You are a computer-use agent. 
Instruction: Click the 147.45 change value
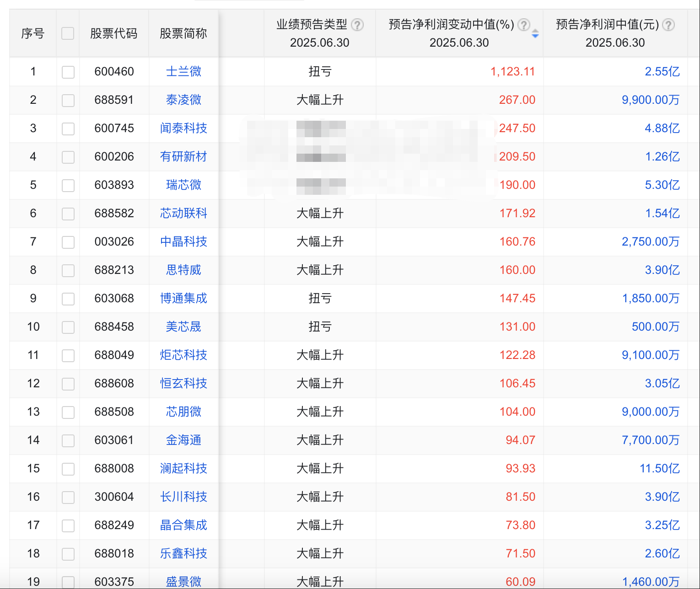(x=517, y=298)
